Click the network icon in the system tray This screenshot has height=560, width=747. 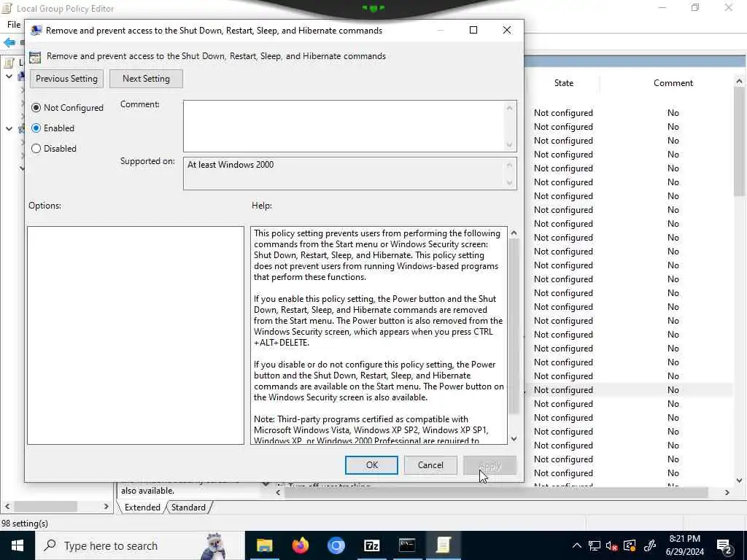click(x=594, y=545)
